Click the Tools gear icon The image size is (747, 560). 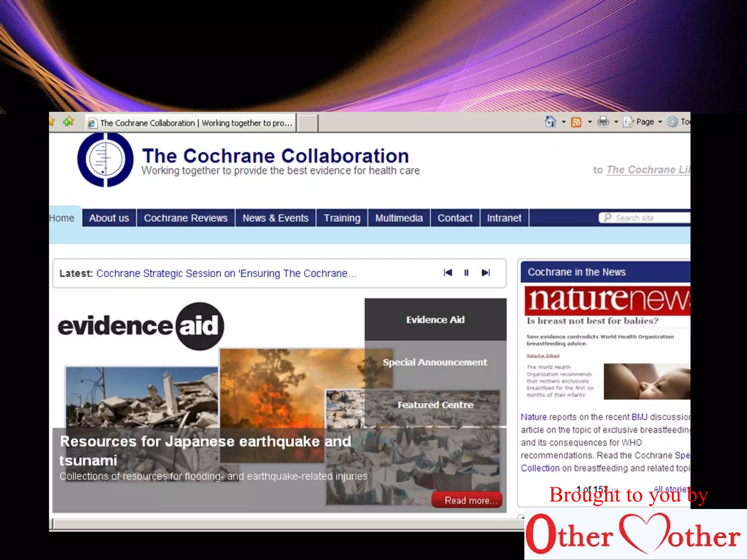(x=672, y=122)
